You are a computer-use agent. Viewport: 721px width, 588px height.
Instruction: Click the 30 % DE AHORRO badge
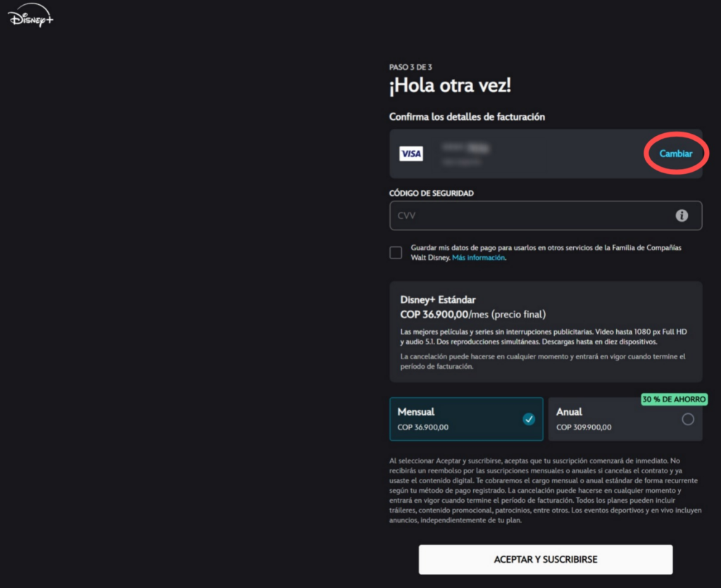point(673,399)
